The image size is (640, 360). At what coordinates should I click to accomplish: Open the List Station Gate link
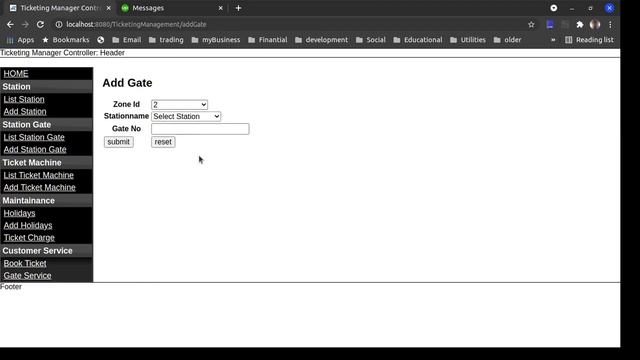tap(34, 137)
